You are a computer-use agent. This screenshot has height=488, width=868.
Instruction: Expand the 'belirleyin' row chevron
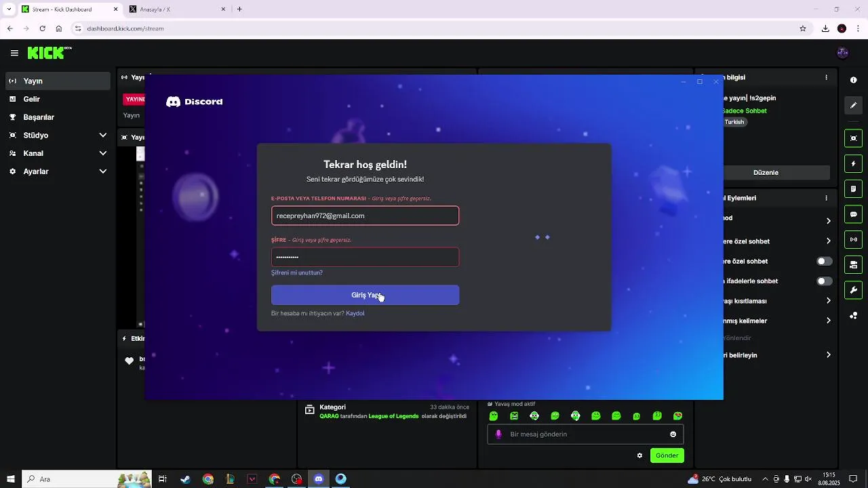tap(828, 354)
